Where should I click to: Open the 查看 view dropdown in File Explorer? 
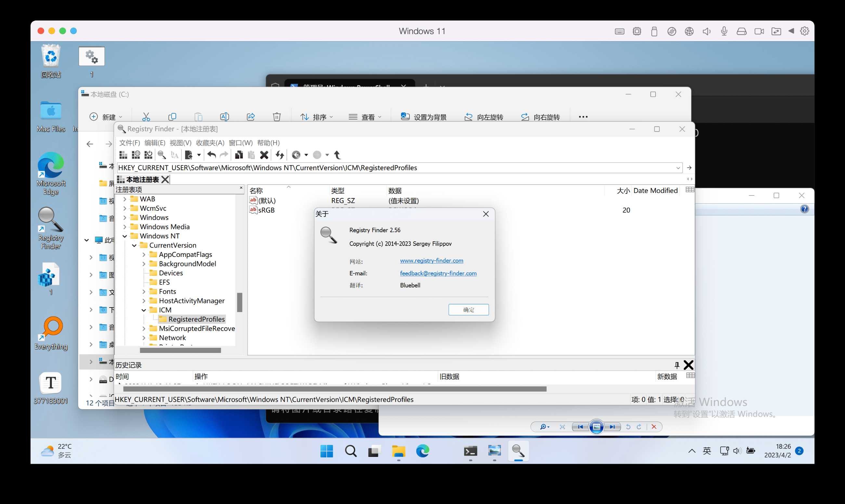pyautogui.click(x=365, y=117)
